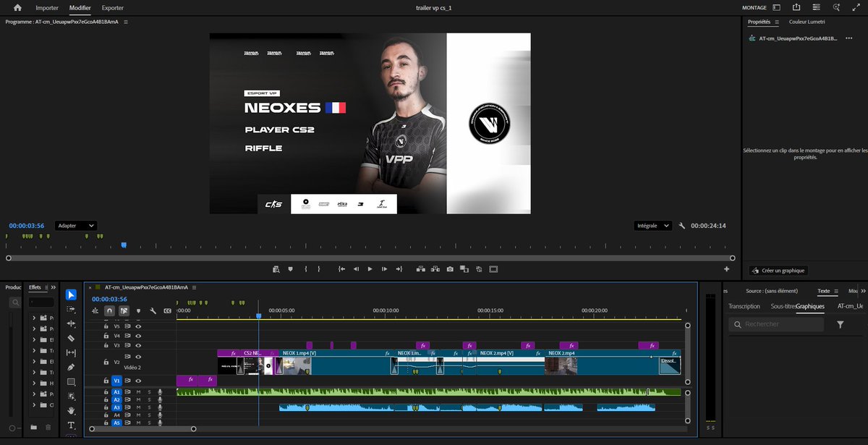Select the Track Select Forward tool
This screenshot has height=445, width=868.
click(x=71, y=309)
